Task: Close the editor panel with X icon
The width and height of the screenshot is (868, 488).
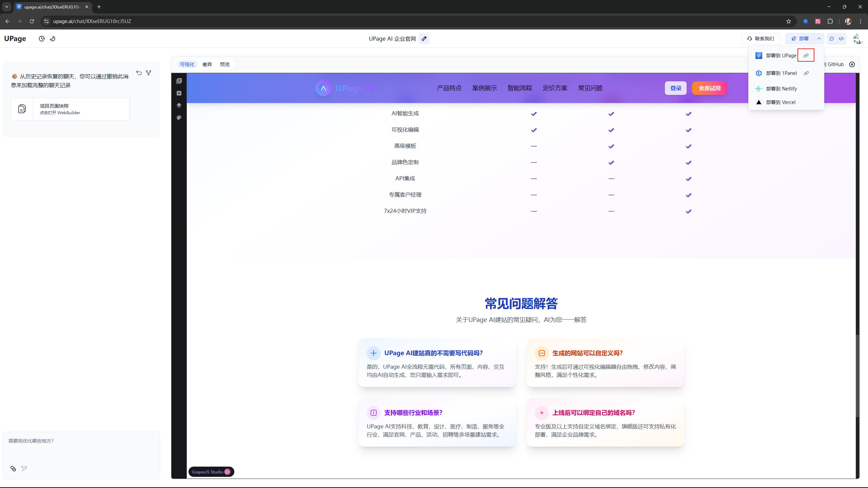Action: click(x=852, y=64)
